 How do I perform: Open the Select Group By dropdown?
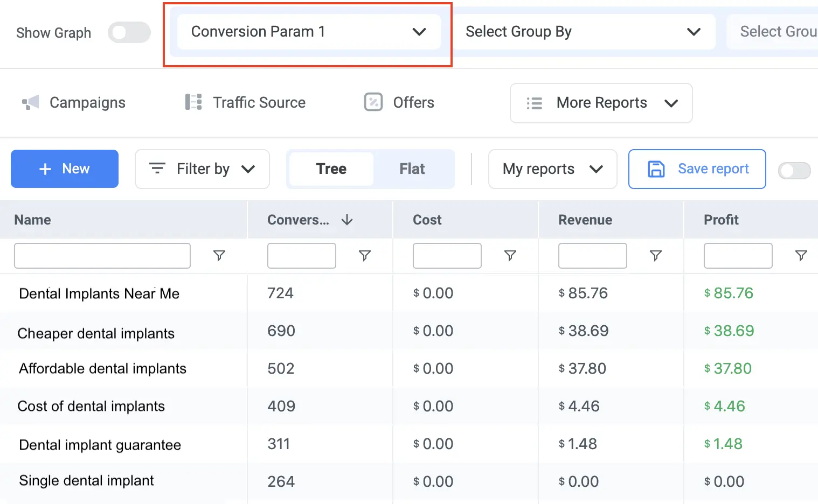pyautogui.click(x=584, y=32)
